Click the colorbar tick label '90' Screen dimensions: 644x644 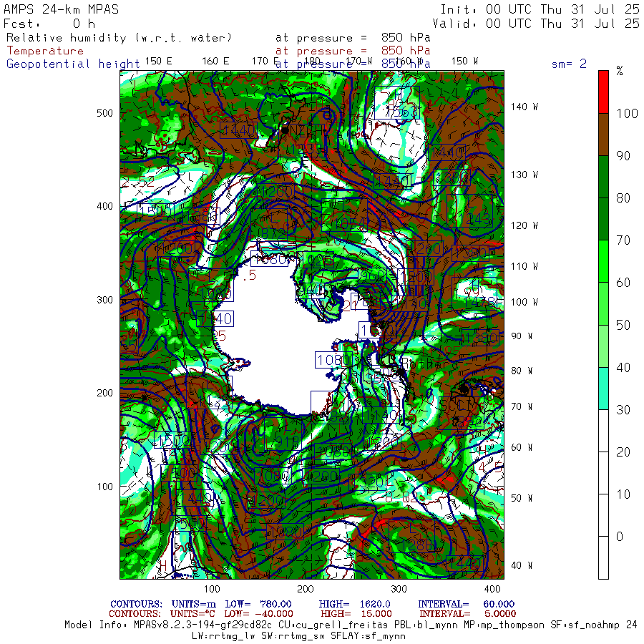[x=623, y=156]
